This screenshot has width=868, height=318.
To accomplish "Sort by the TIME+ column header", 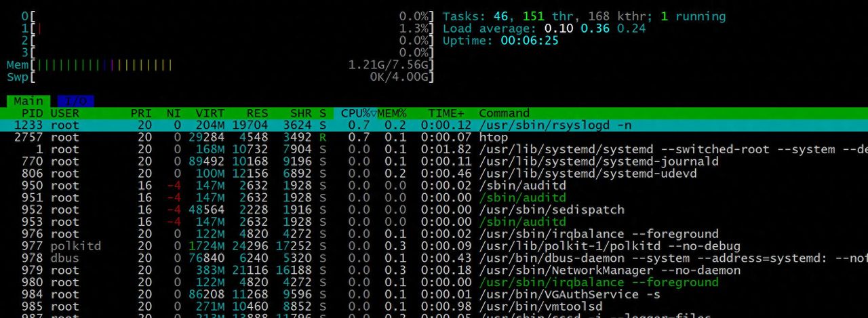I will (446, 113).
